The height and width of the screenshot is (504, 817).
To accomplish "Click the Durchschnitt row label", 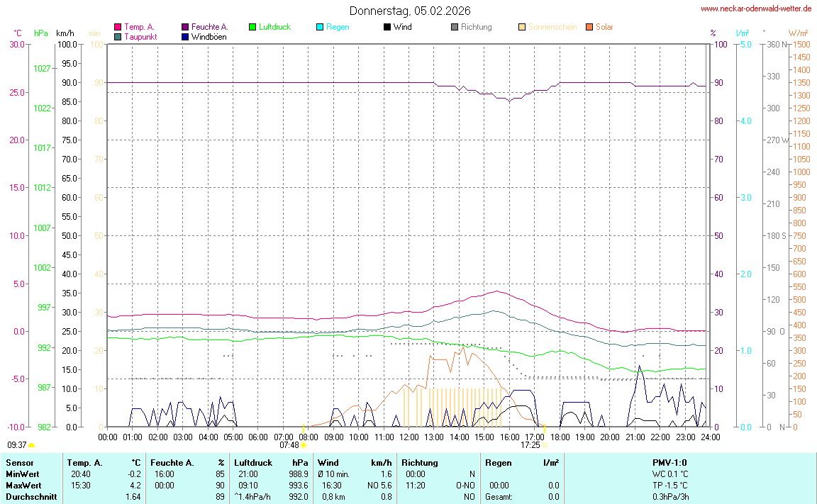I will coord(30,497).
